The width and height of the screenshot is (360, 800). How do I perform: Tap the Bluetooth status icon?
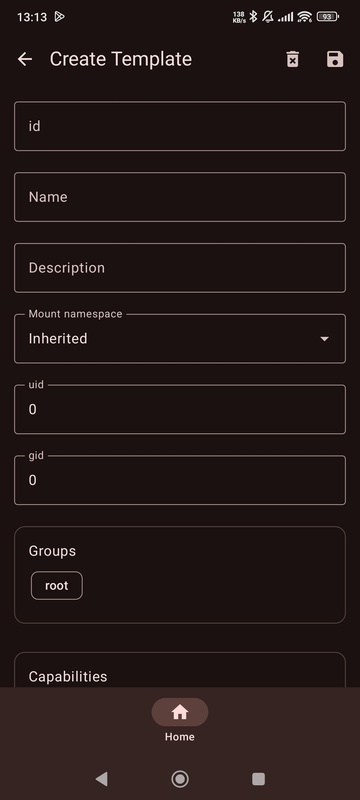[253, 17]
